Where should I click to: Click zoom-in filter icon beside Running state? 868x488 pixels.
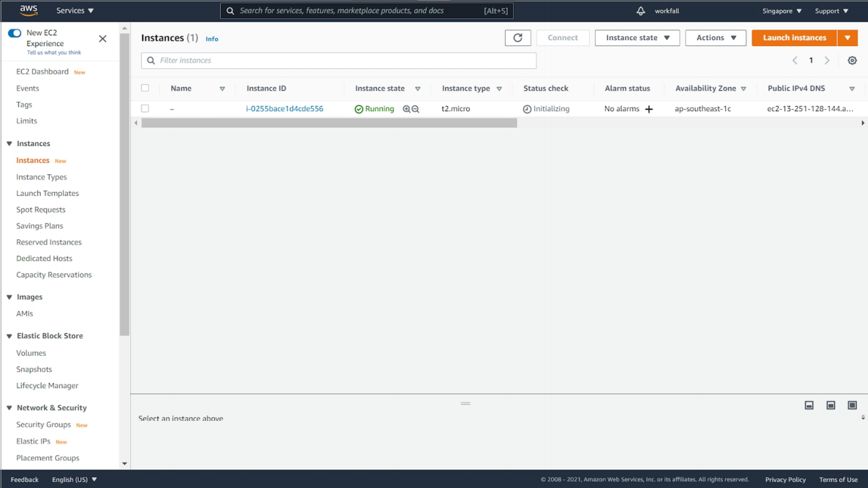406,109
